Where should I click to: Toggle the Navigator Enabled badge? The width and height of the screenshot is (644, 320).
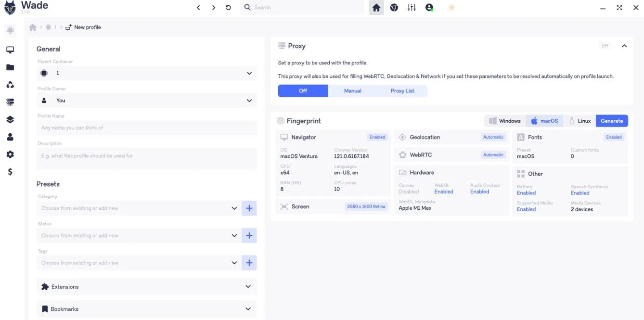(x=377, y=137)
